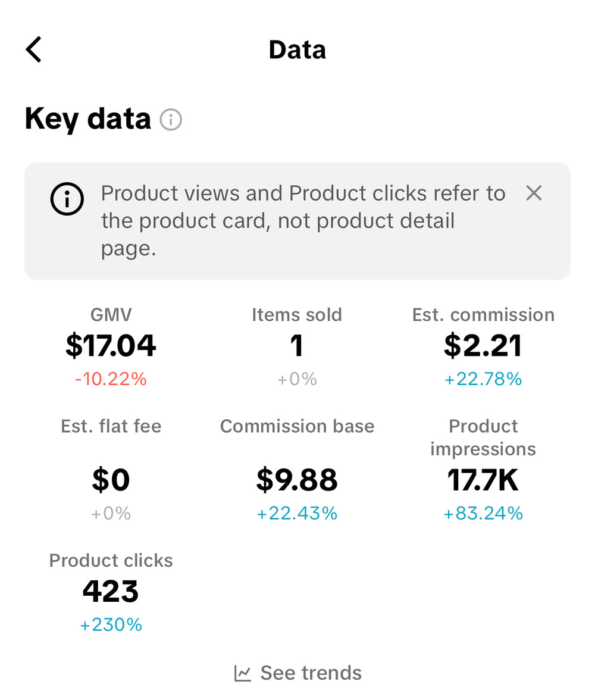The image size is (595, 700).
Task: Select the Product clicks 423 metric
Action: click(x=111, y=591)
